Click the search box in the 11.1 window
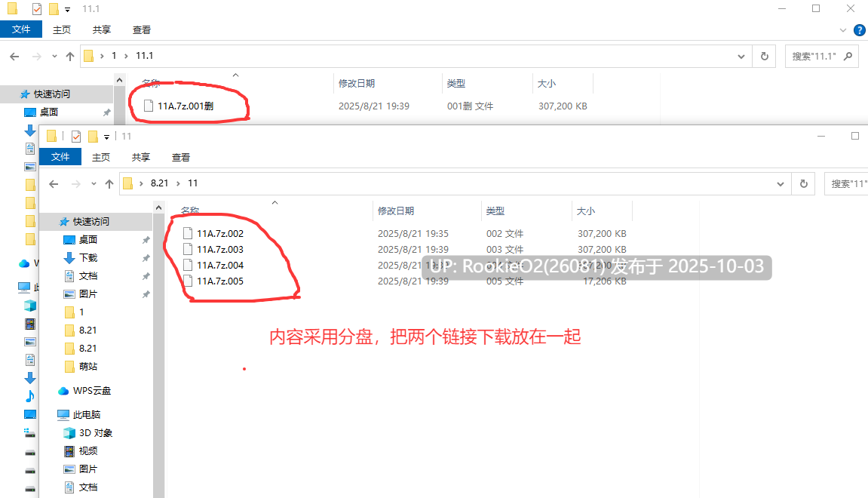Image resolution: width=868 pixels, height=498 pixels. click(x=821, y=56)
